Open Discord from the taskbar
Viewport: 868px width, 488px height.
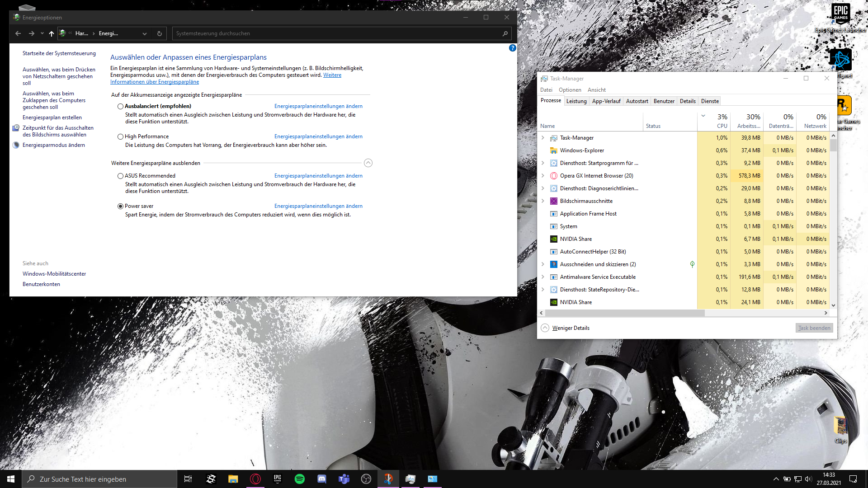[x=321, y=479]
